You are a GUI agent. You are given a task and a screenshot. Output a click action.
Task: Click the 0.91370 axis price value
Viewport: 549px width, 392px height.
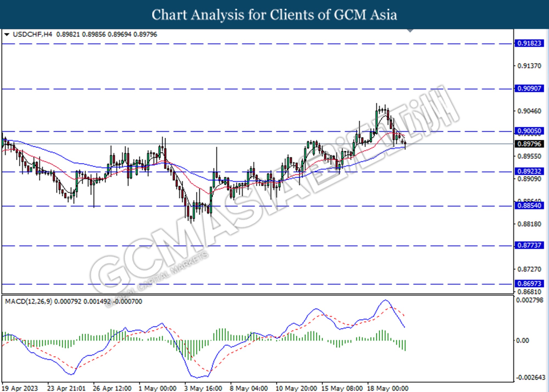click(529, 66)
